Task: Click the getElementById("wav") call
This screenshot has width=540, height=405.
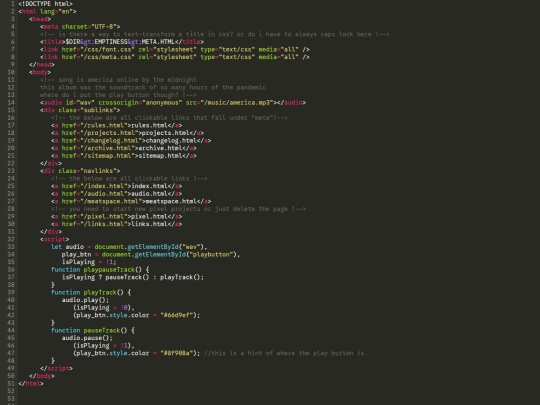Action: pos(166,246)
